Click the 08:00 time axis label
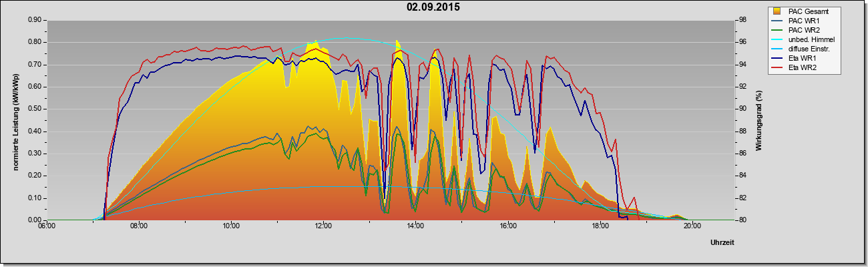This screenshot has height=267, width=868. (138, 226)
